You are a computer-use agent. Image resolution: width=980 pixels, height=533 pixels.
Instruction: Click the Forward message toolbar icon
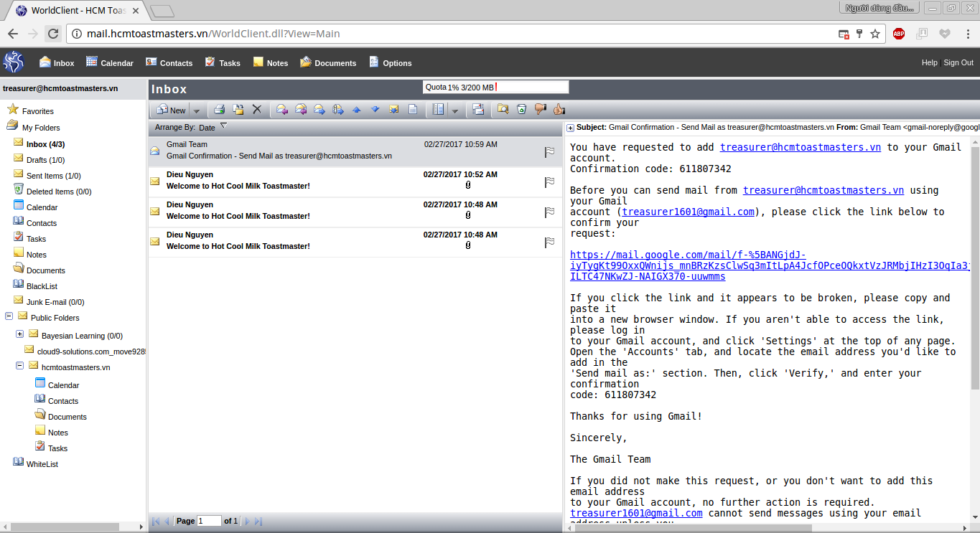[319, 110]
